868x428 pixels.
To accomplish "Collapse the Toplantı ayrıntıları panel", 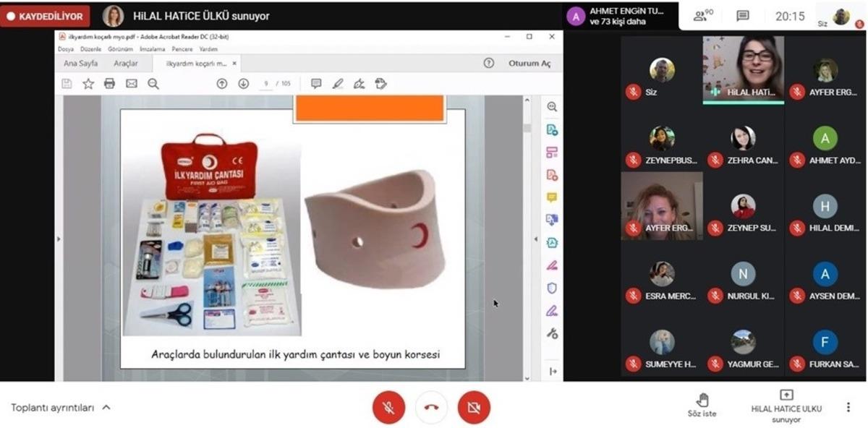I will click(x=107, y=407).
